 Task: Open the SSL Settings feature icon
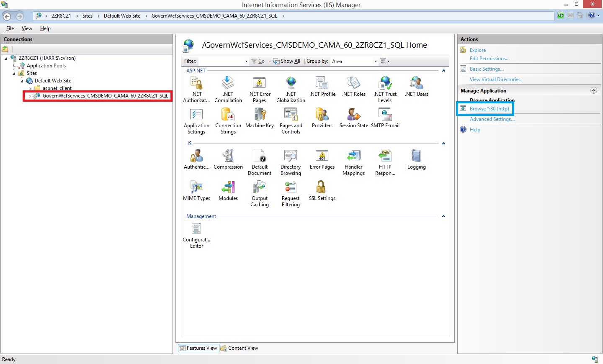(x=322, y=187)
